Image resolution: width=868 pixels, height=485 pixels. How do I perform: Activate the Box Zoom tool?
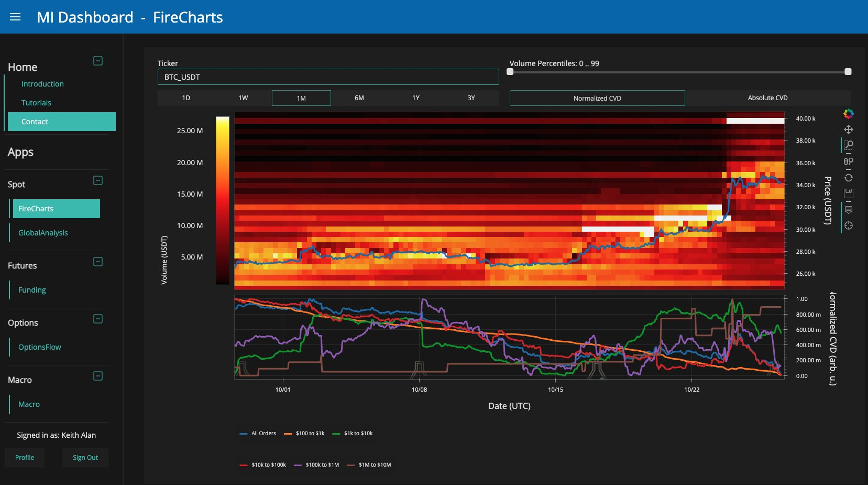point(848,145)
